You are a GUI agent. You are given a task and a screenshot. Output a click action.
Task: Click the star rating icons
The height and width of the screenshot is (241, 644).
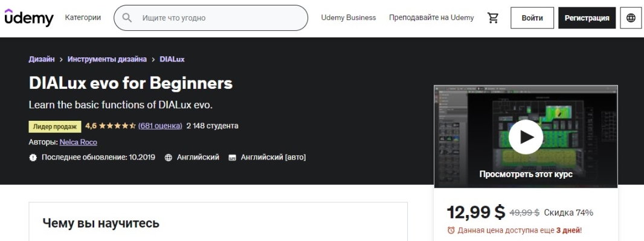click(x=117, y=126)
